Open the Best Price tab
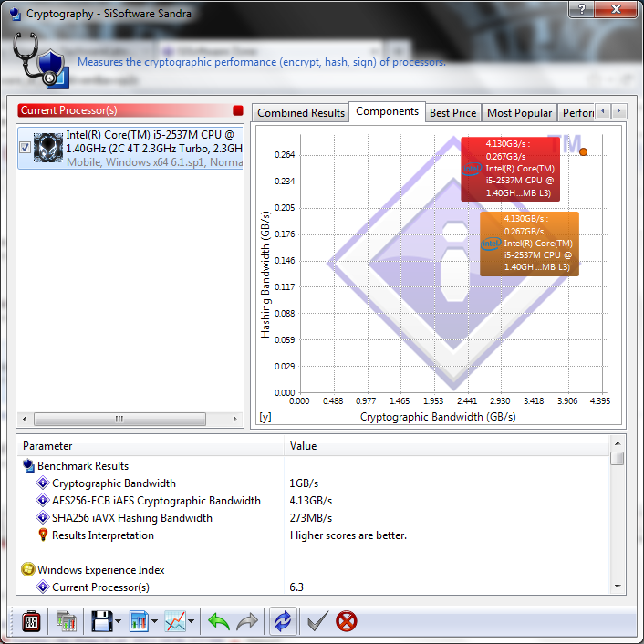Image resolution: width=644 pixels, height=644 pixels. pos(453,113)
